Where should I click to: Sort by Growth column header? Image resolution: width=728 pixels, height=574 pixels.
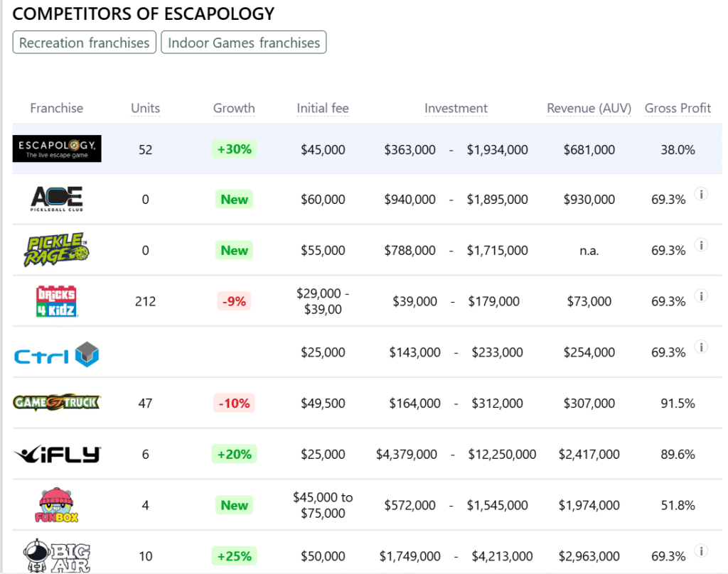tap(234, 108)
